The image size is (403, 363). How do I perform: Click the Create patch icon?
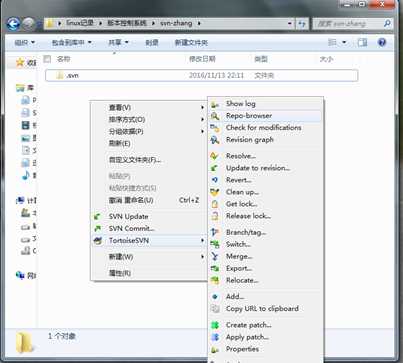coord(215,325)
